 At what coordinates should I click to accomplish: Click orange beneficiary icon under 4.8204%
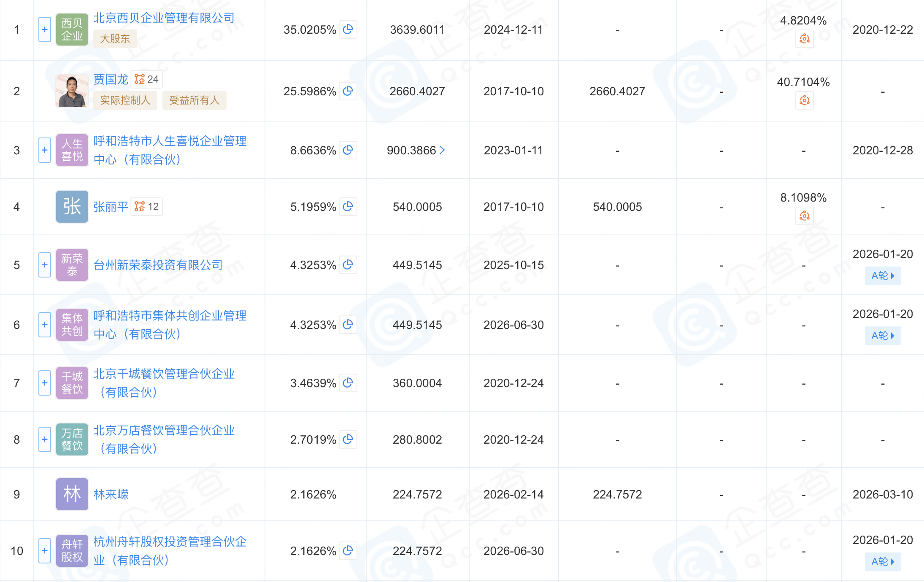click(804, 39)
